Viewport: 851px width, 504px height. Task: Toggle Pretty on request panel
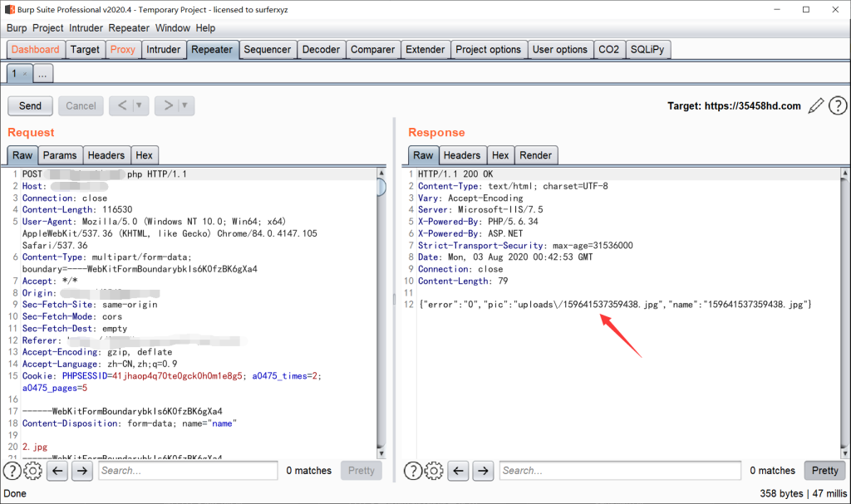[x=362, y=471]
